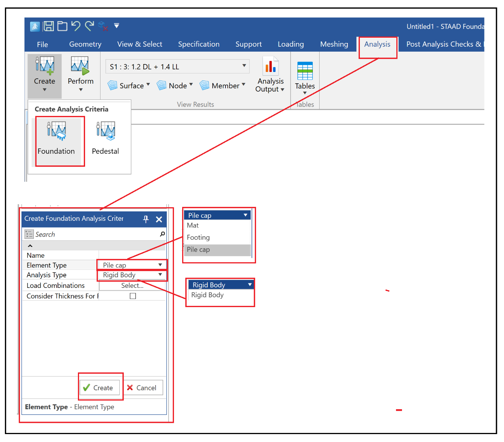Click the categorized list icon beside Search
Image resolution: width=504 pixels, height=442 pixels.
coord(29,234)
